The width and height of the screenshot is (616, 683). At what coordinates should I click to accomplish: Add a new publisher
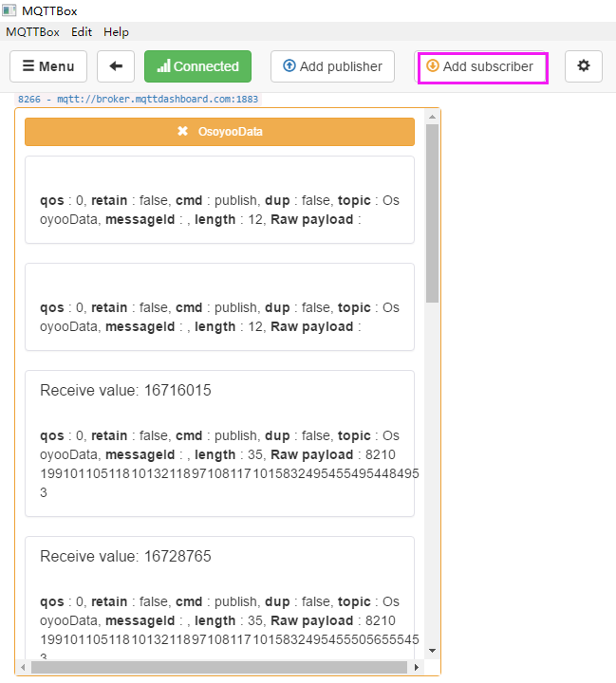pyautogui.click(x=332, y=66)
